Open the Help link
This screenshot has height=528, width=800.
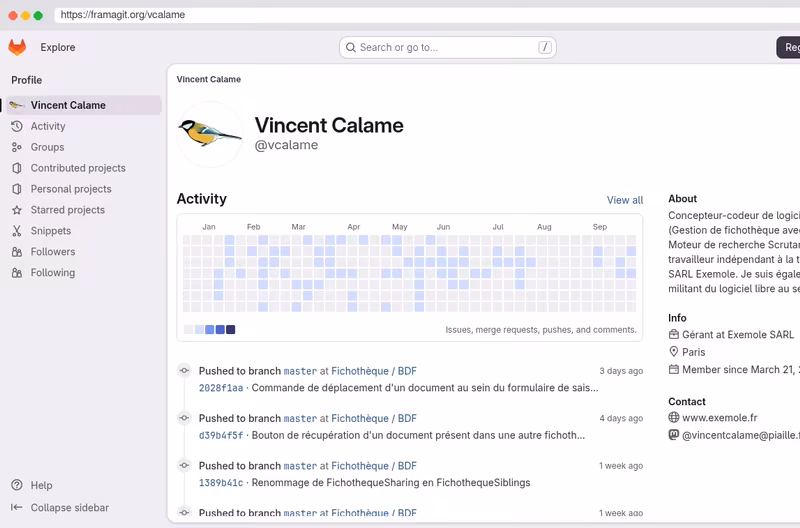[x=41, y=485]
